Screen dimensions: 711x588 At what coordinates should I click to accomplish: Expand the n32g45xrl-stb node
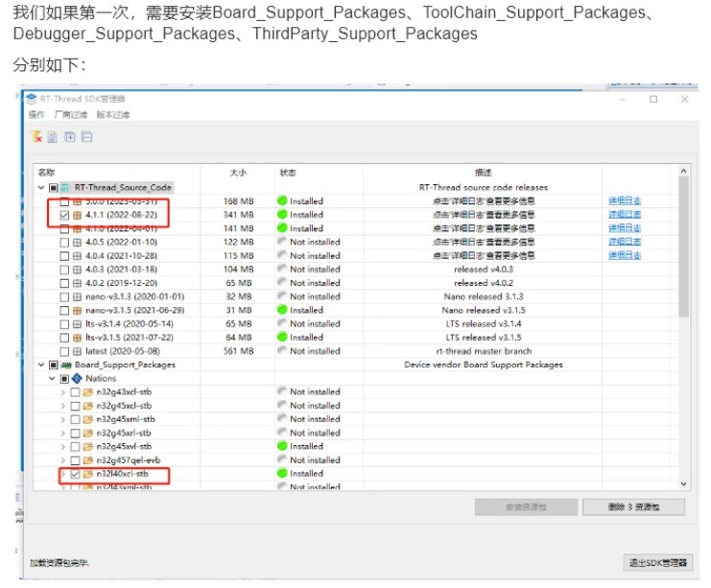click(63, 434)
